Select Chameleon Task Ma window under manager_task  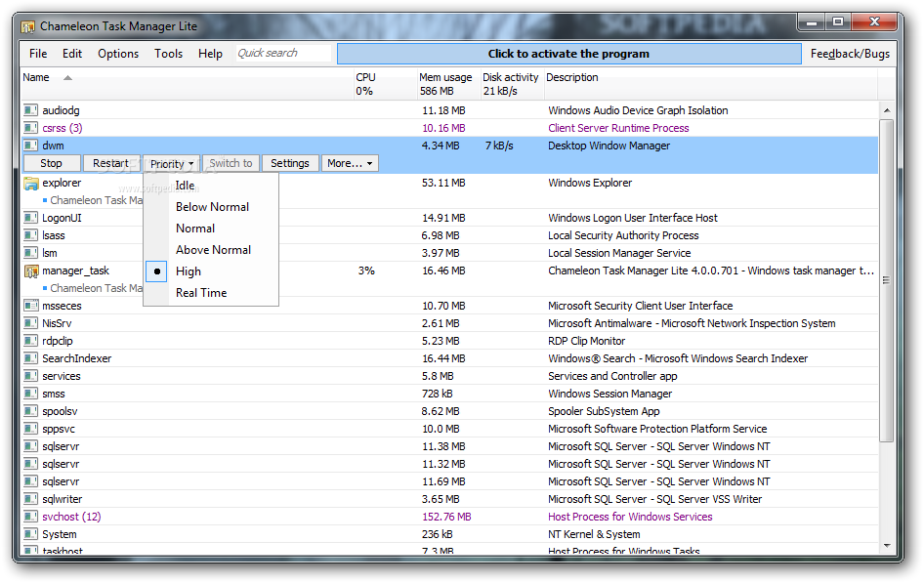tap(96, 288)
